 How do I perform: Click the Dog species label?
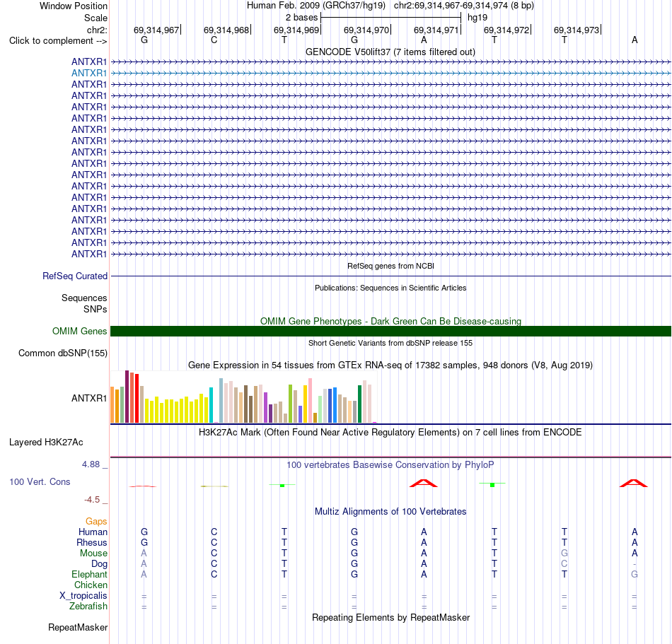[x=99, y=564]
